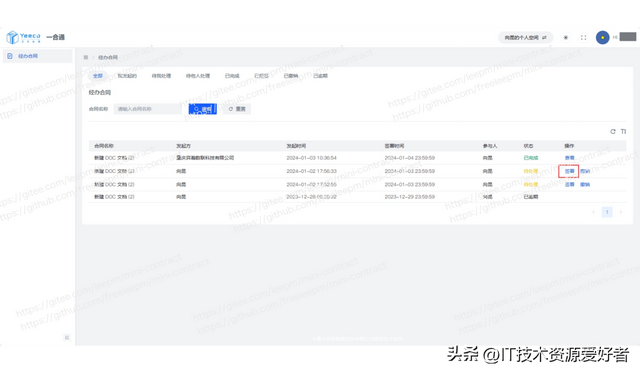Viewport: 640px width, 373px height.
Task: Click the 2024-01-03 10:36:54 cell
Action: [x=311, y=158]
